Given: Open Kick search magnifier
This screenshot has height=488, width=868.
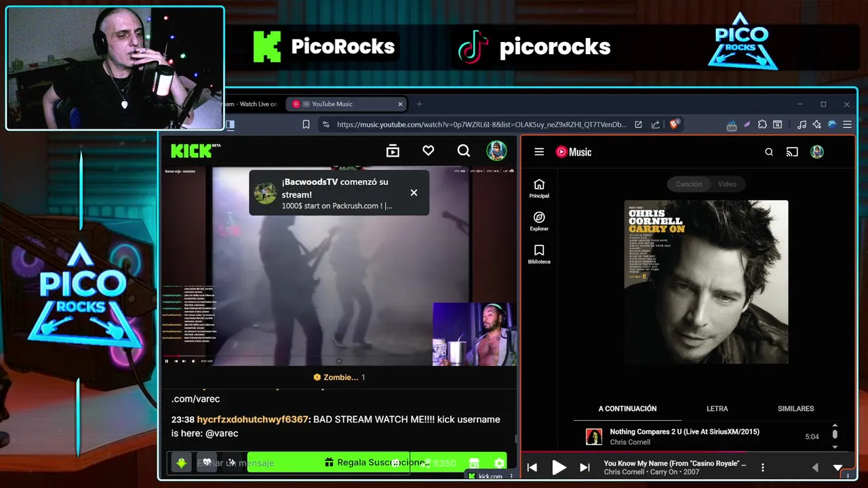Looking at the screenshot, I should tap(464, 151).
